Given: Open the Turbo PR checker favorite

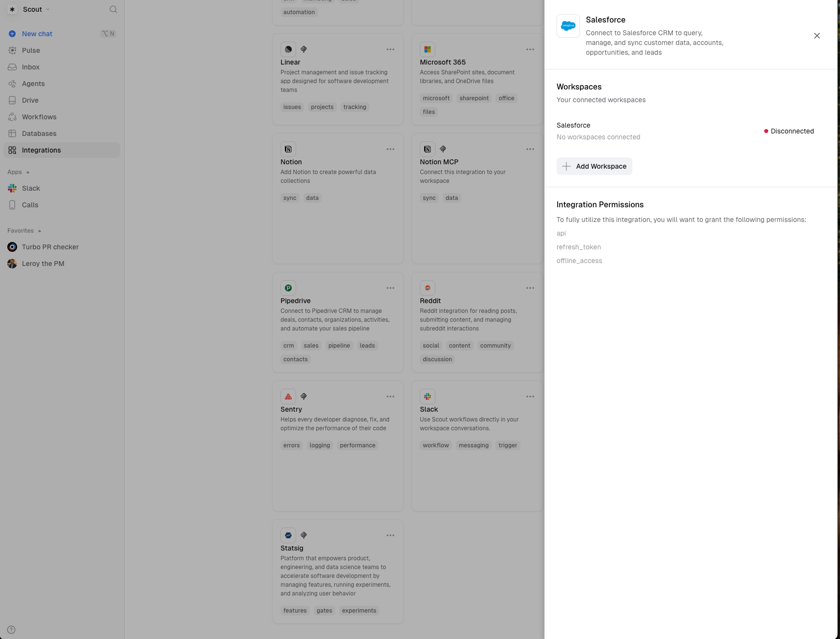Looking at the screenshot, I should [x=50, y=247].
